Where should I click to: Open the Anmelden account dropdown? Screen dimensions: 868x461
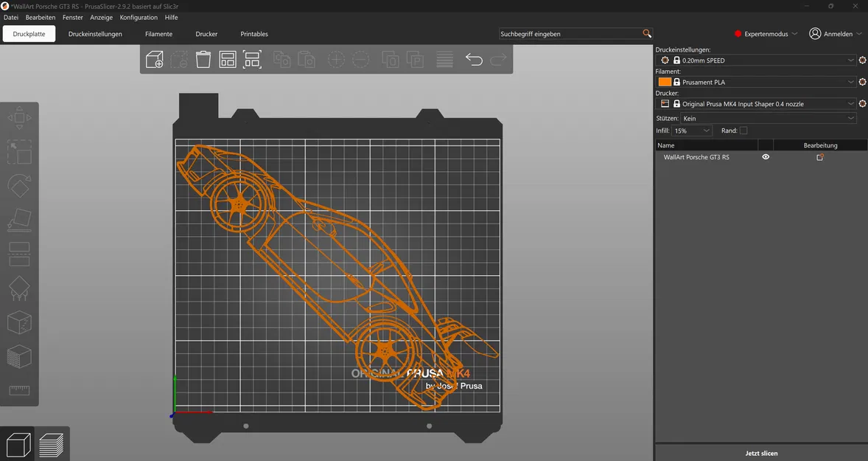[x=836, y=34]
